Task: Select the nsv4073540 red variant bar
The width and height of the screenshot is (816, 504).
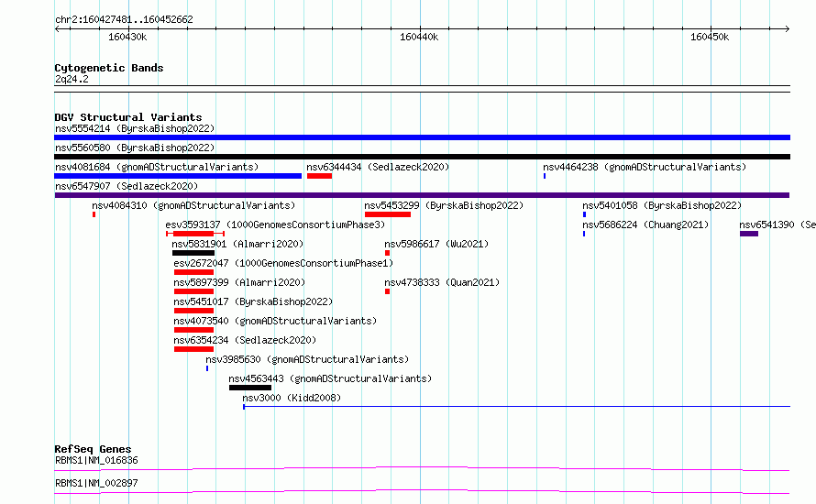Action: click(194, 330)
